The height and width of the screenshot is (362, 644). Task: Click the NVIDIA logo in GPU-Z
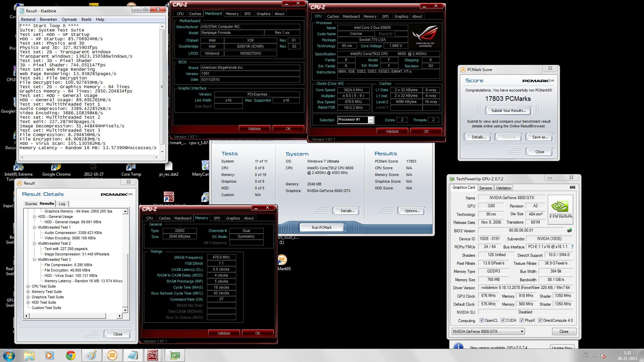tap(560, 209)
